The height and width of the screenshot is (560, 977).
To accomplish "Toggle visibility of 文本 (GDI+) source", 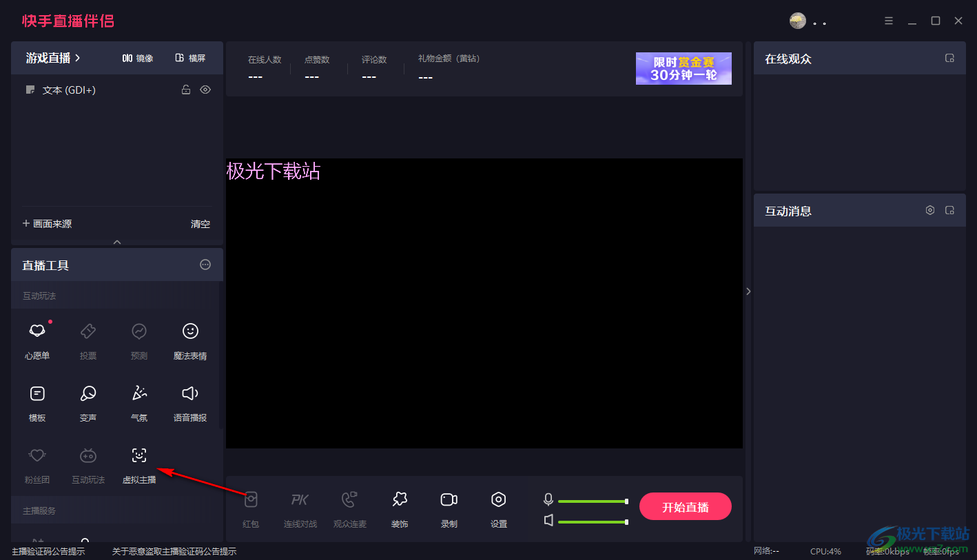I will (x=205, y=90).
